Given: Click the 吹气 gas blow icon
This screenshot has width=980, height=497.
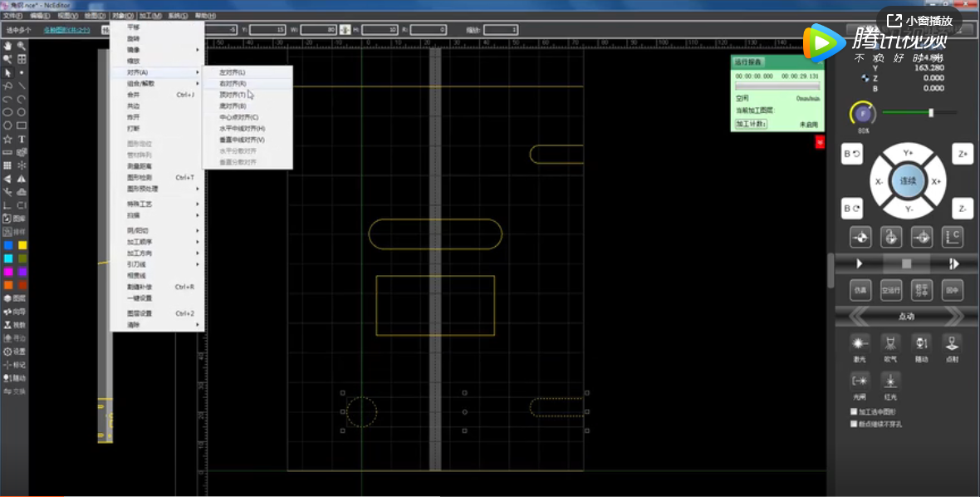Looking at the screenshot, I should click(890, 343).
